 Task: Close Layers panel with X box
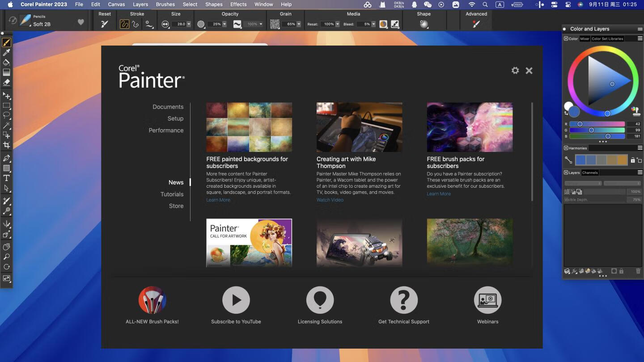click(x=566, y=173)
